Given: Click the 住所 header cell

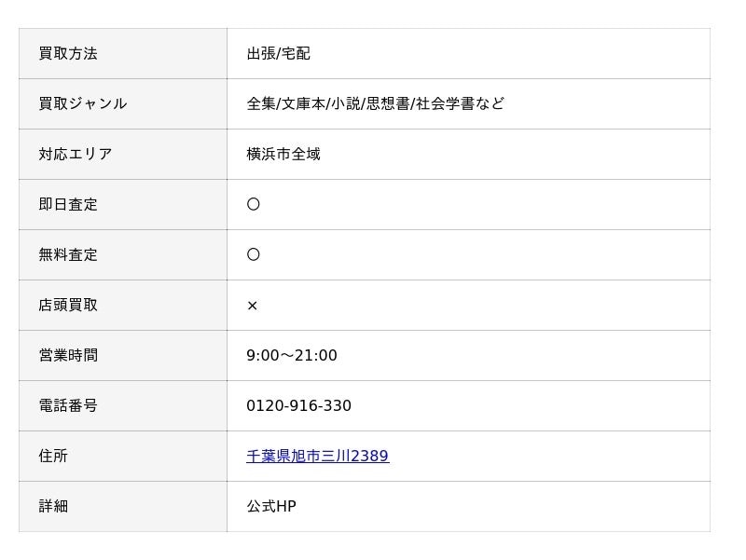Looking at the screenshot, I should 123,457.
